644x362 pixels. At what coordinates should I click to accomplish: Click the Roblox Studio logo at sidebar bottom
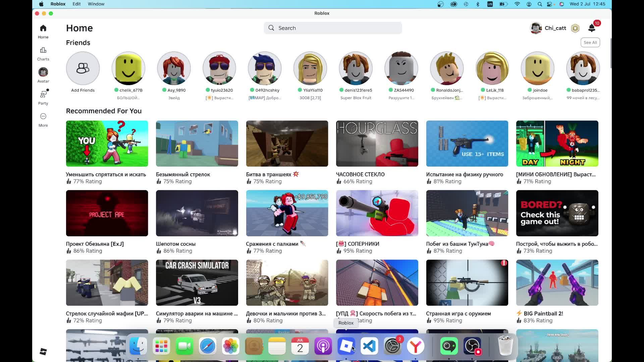click(x=43, y=352)
